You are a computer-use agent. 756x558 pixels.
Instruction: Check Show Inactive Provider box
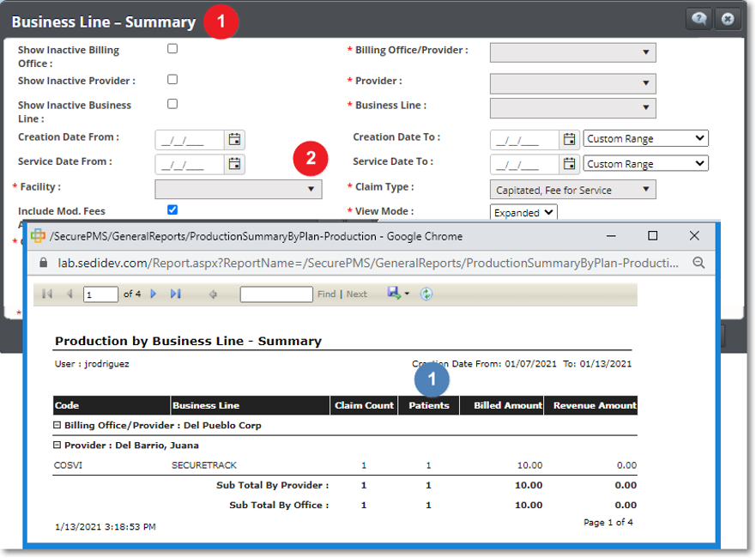click(x=172, y=79)
